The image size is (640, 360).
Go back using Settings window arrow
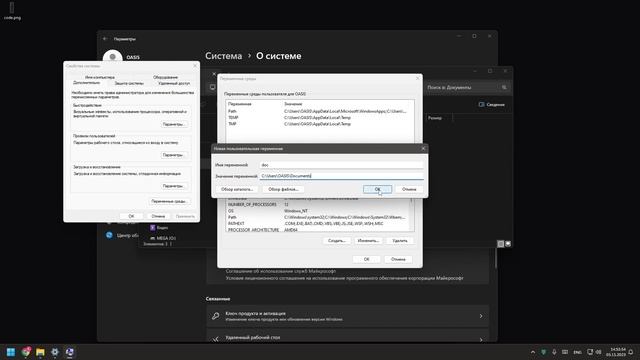tap(105, 39)
